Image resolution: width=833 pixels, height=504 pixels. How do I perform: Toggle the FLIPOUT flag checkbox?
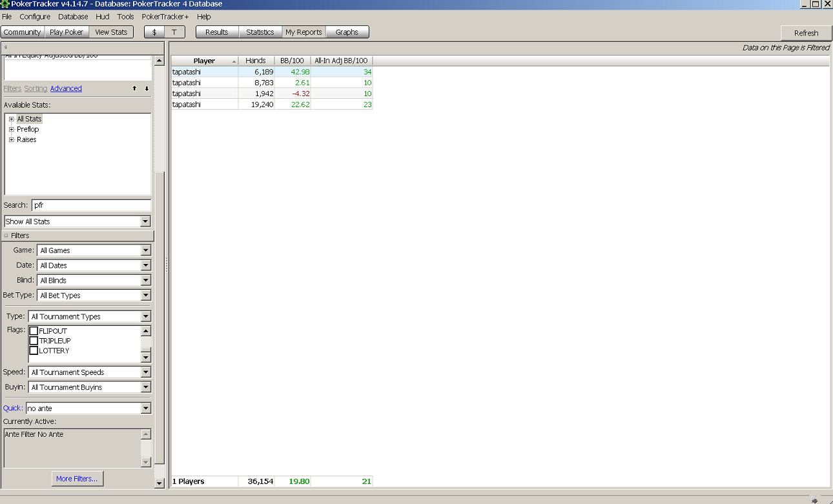click(x=34, y=331)
